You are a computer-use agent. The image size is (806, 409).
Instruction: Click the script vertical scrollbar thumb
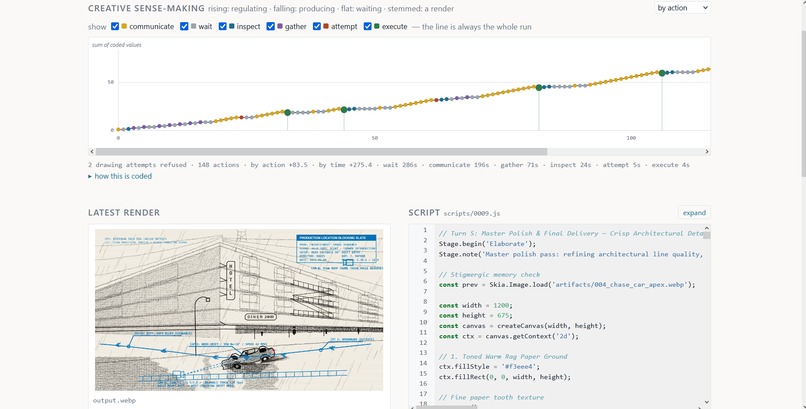707,235
